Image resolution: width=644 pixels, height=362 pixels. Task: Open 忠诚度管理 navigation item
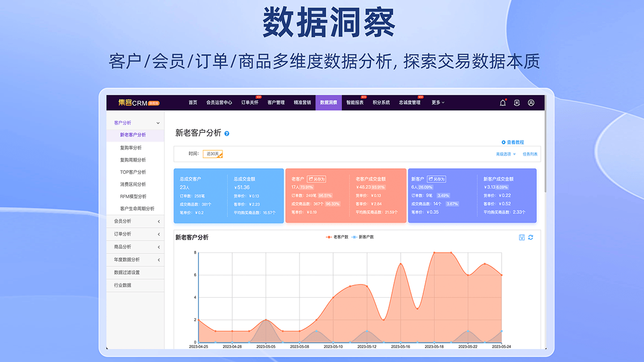[410, 103]
